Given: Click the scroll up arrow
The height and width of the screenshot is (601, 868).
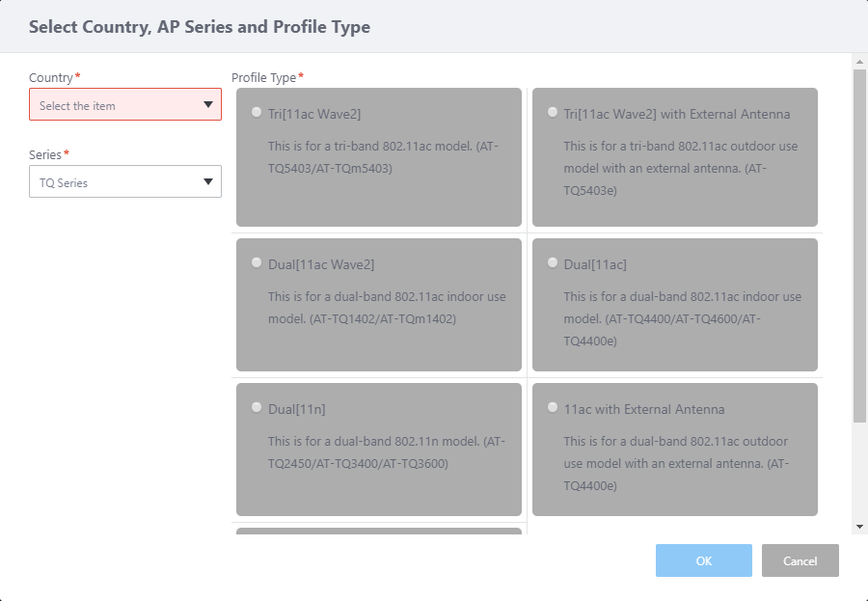Looking at the screenshot, I should pyautogui.click(x=859, y=62).
